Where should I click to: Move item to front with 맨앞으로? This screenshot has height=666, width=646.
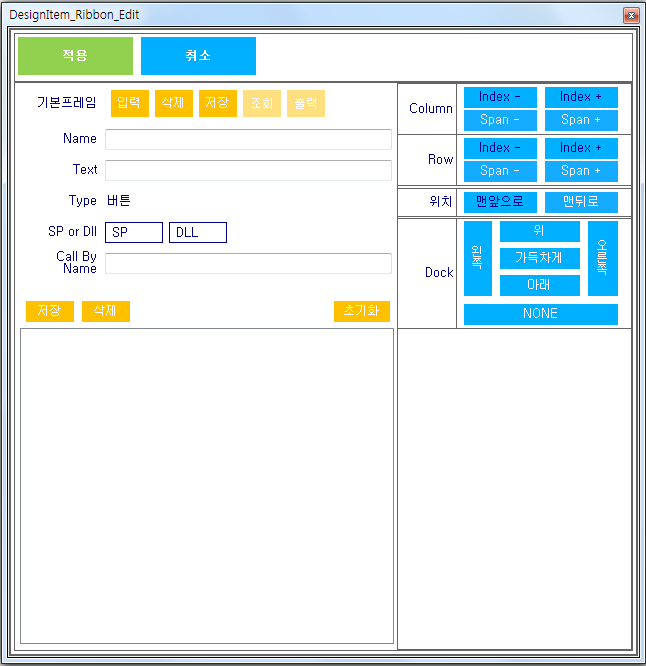(x=500, y=202)
